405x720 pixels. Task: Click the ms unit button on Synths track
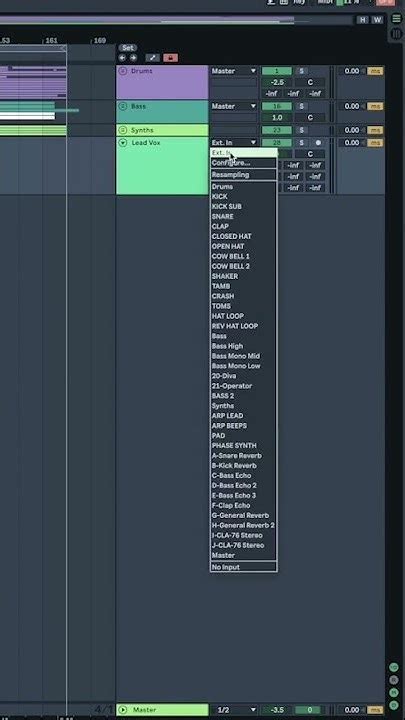375,130
